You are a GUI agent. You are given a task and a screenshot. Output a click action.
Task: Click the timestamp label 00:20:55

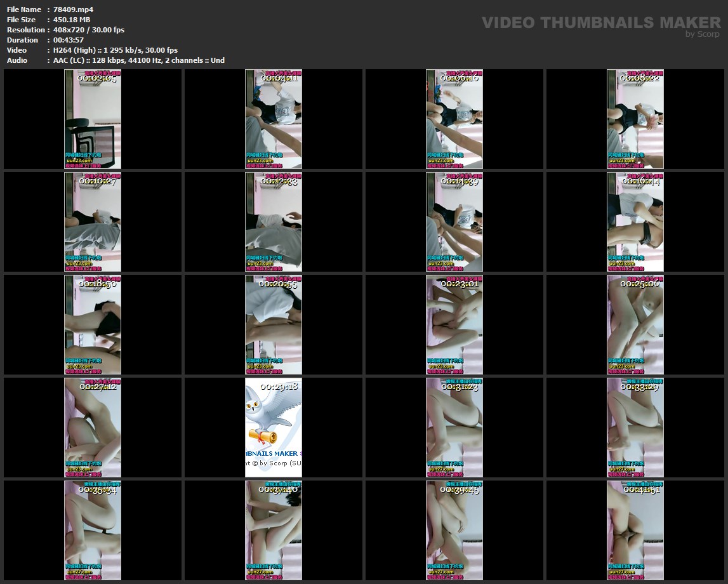coord(278,284)
